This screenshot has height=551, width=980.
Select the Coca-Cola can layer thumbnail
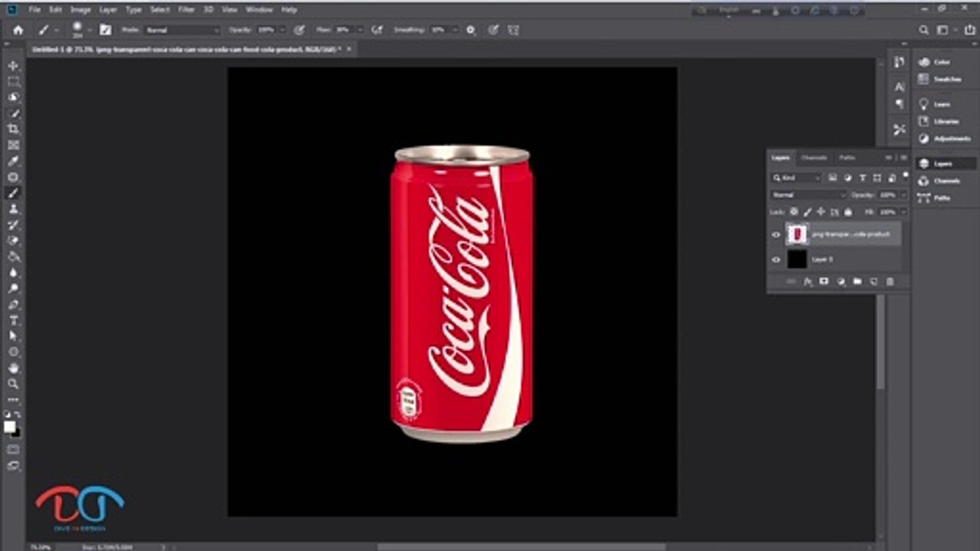(797, 234)
